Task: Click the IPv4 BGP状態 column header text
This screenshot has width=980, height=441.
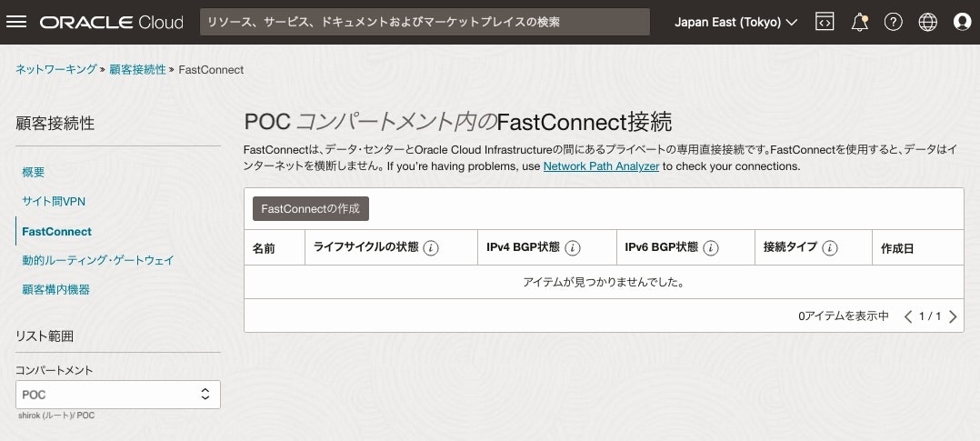Action: coord(523,247)
